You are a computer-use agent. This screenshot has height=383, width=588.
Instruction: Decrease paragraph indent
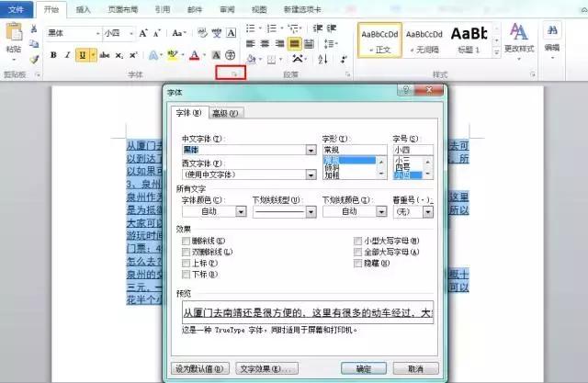pyautogui.click(x=318, y=28)
